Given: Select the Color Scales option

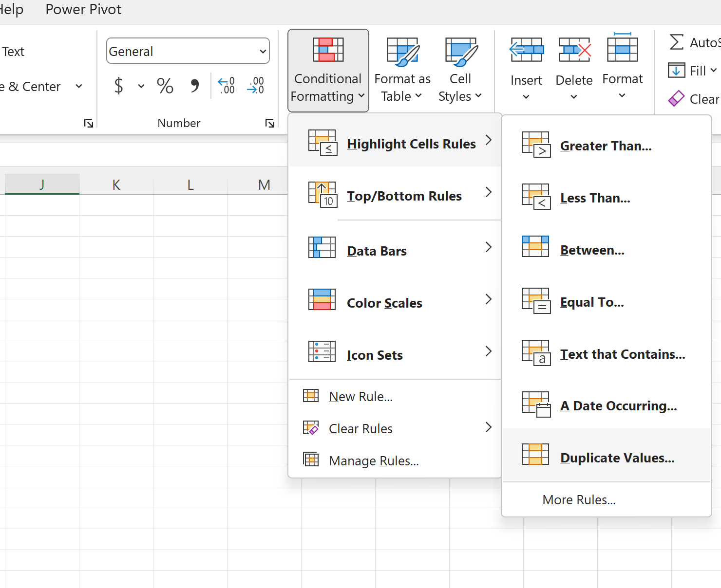Looking at the screenshot, I should (384, 303).
